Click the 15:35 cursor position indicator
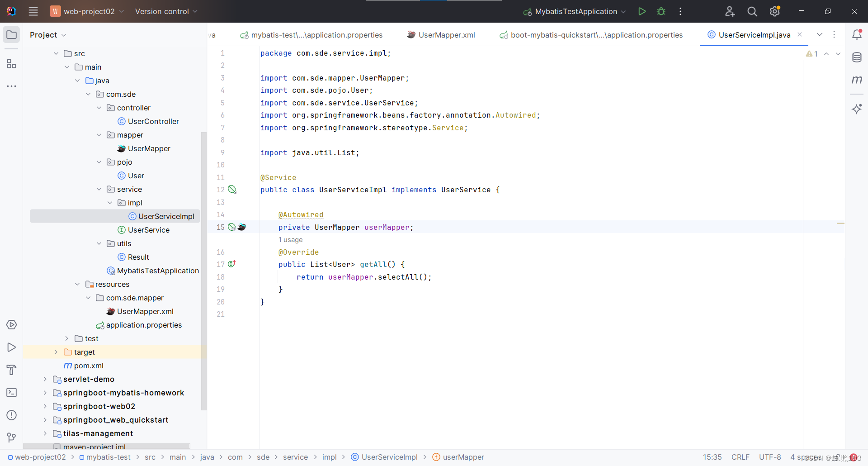 tap(712, 457)
